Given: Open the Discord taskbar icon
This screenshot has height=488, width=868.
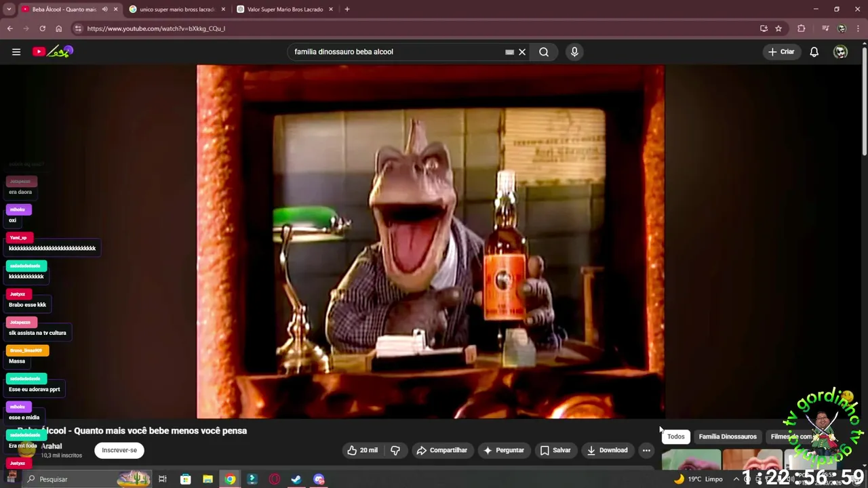Looking at the screenshot, I should [319, 479].
